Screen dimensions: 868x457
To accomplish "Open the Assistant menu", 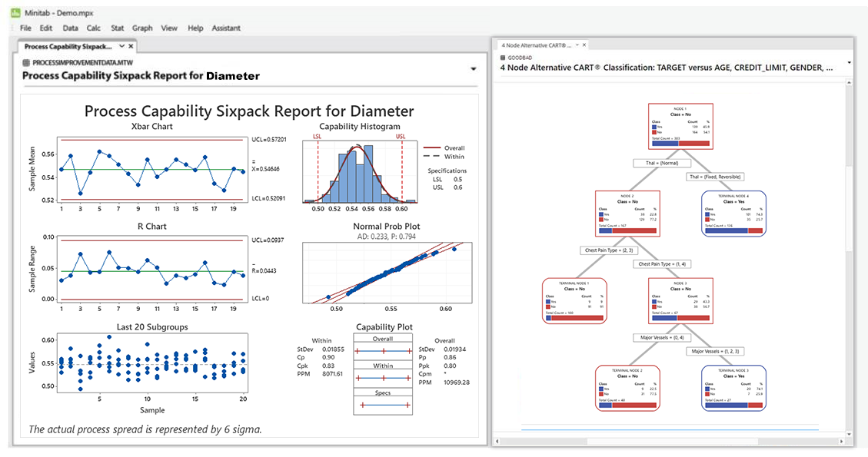I will pos(225,28).
